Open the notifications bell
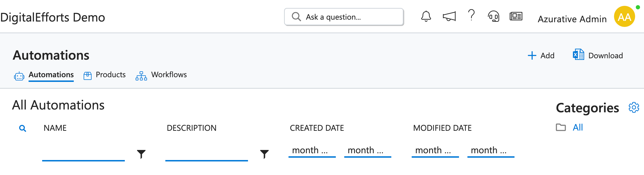 [426, 16]
